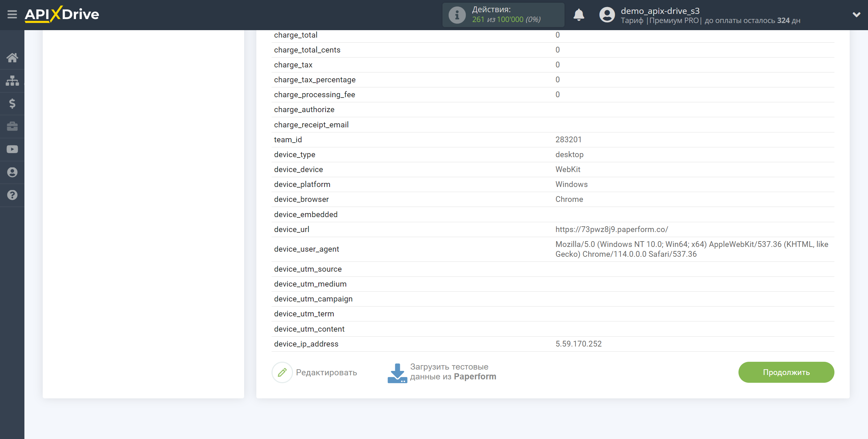Viewport: 868px width, 439px height.
Task: Select the device_user_agent Mozilla string
Action: pyautogui.click(x=692, y=249)
